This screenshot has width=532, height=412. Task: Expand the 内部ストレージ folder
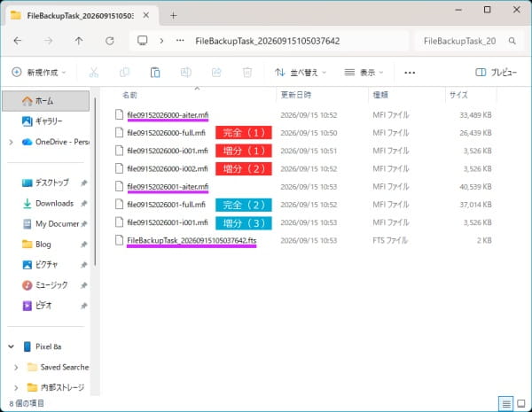coord(16,387)
